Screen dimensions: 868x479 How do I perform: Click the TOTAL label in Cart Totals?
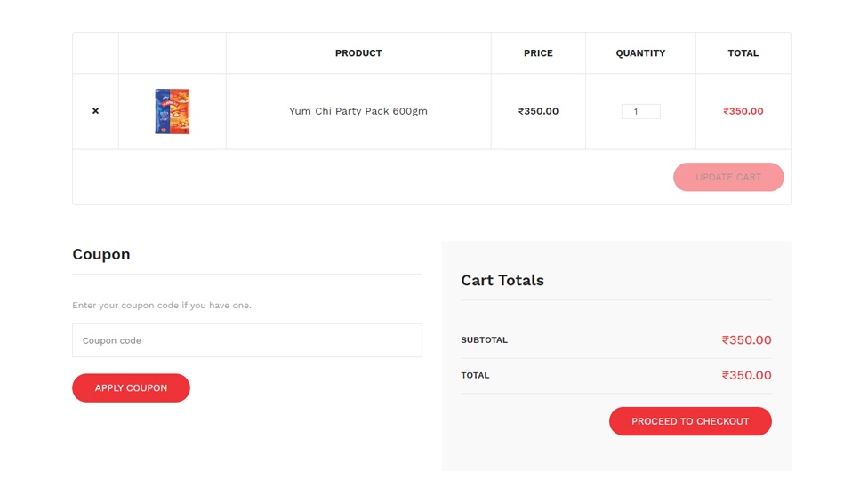coord(475,376)
